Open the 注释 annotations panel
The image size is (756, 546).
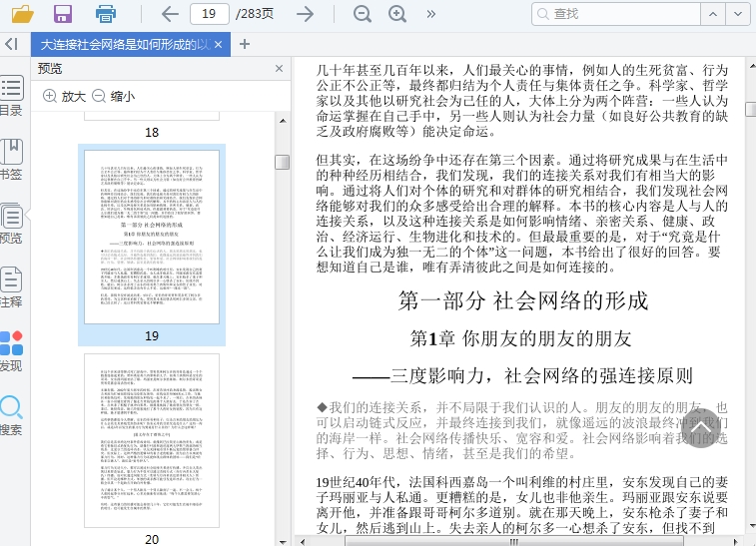[x=12, y=287]
